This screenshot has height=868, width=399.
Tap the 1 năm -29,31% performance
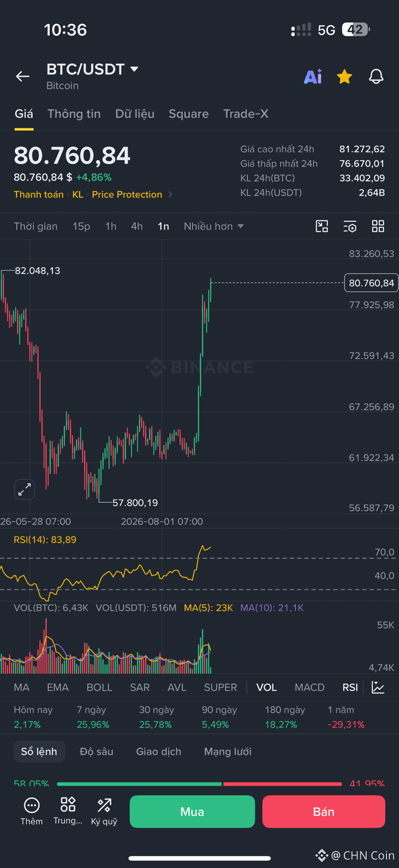tap(346, 717)
